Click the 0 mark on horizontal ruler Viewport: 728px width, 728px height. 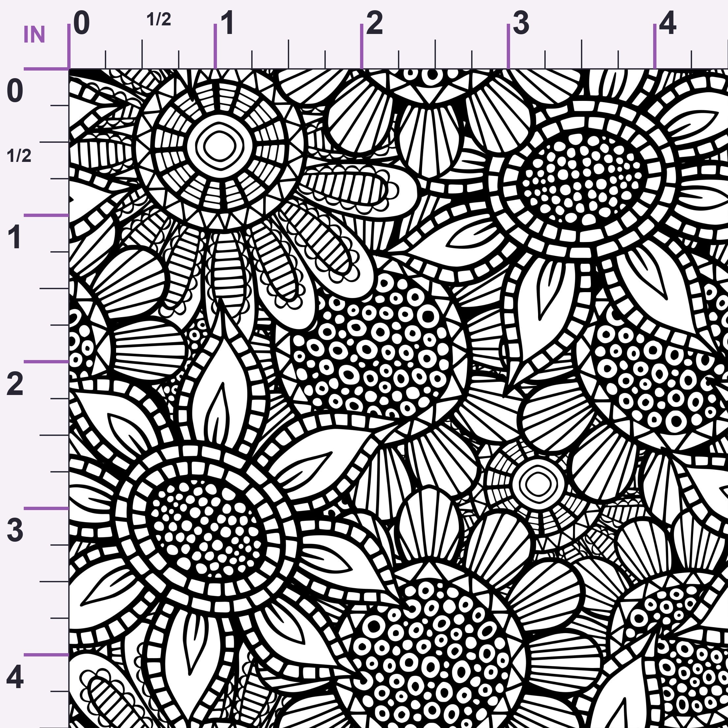(x=81, y=23)
